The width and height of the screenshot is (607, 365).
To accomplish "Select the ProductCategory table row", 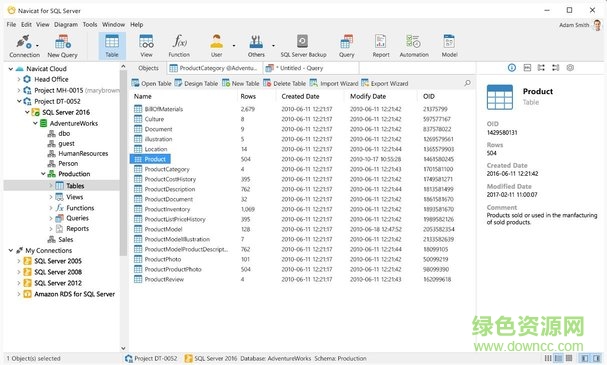I will pos(302,169).
